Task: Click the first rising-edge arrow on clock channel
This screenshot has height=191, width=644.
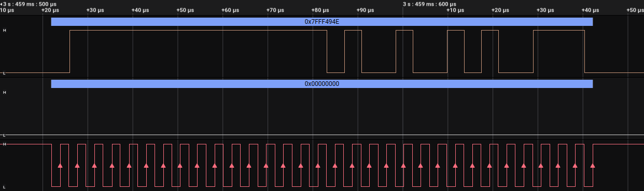Action: point(60,166)
